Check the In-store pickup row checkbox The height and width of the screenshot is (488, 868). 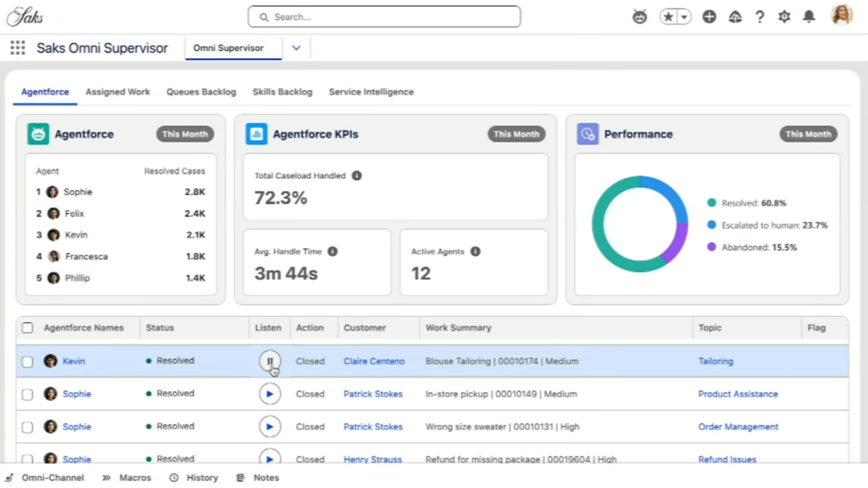[x=27, y=394]
